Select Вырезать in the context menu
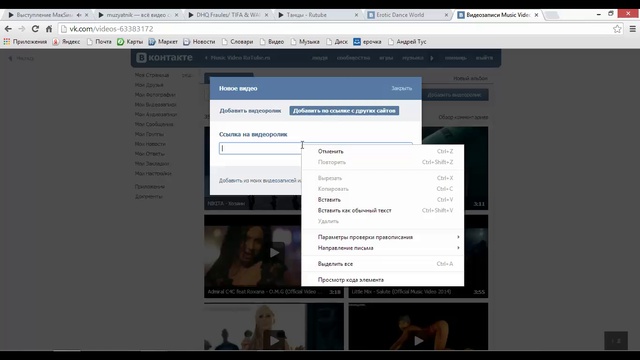Image resolution: width=640 pixels, height=360 pixels. [382, 178]
